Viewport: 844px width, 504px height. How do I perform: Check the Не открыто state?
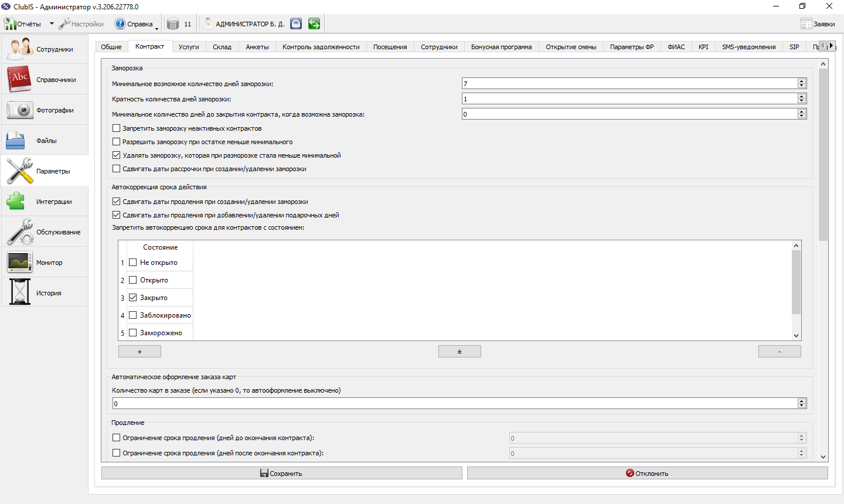pyautogui.click(x=132, y=262)
